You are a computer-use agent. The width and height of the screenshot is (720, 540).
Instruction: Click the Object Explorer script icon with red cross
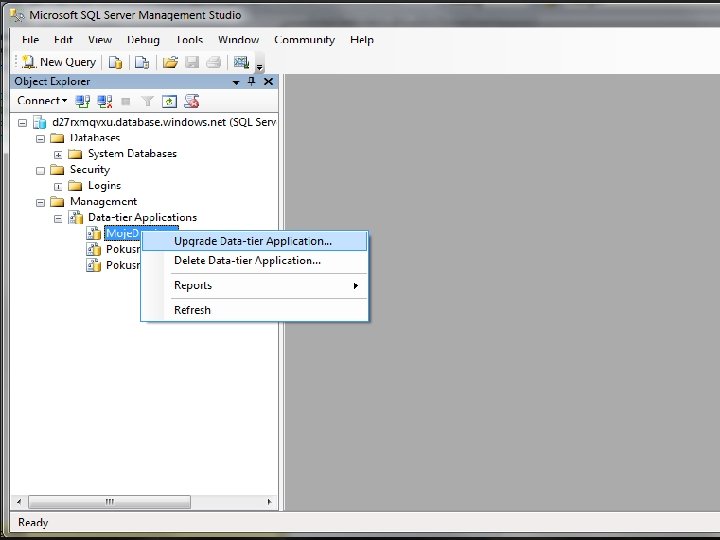tap(191, 101)
